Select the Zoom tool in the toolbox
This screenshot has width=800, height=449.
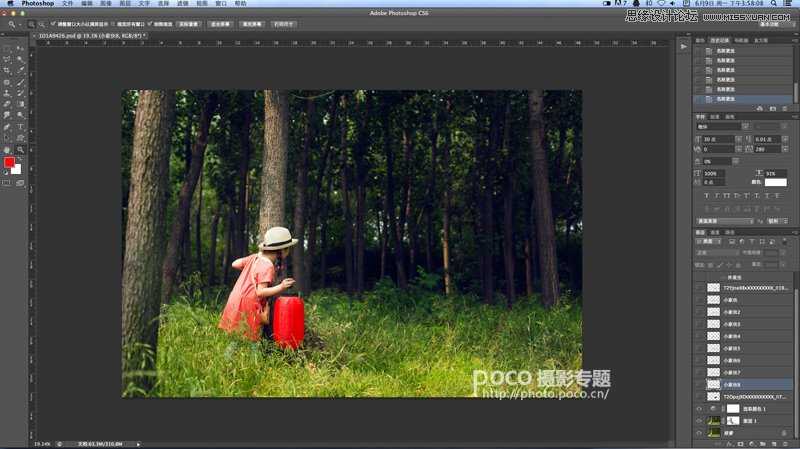tap(20, 150)
